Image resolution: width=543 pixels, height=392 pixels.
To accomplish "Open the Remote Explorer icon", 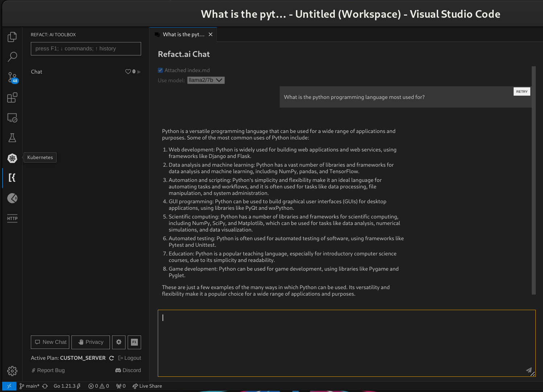I will [12, 118].
